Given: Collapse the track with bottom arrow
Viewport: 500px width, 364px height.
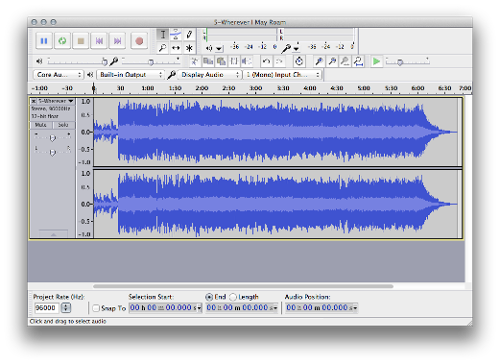Looking at the screenshot, I should click(53, 234).
